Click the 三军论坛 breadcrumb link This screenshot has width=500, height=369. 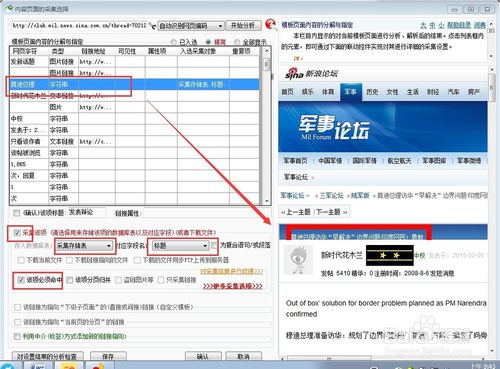[332, 195]
